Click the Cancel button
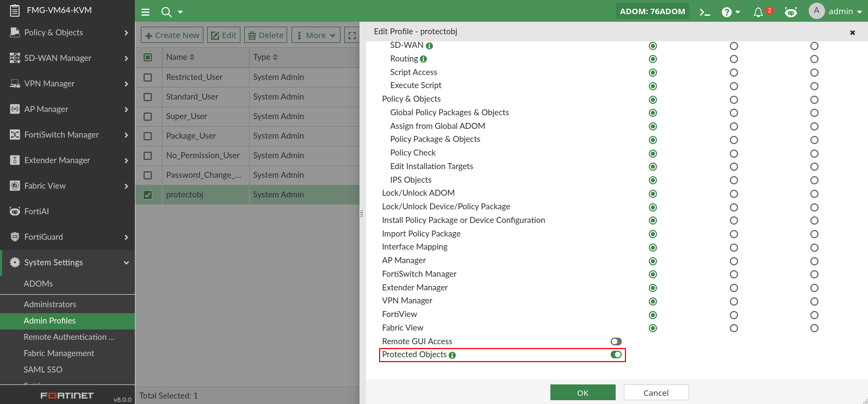 coord(656,393)
